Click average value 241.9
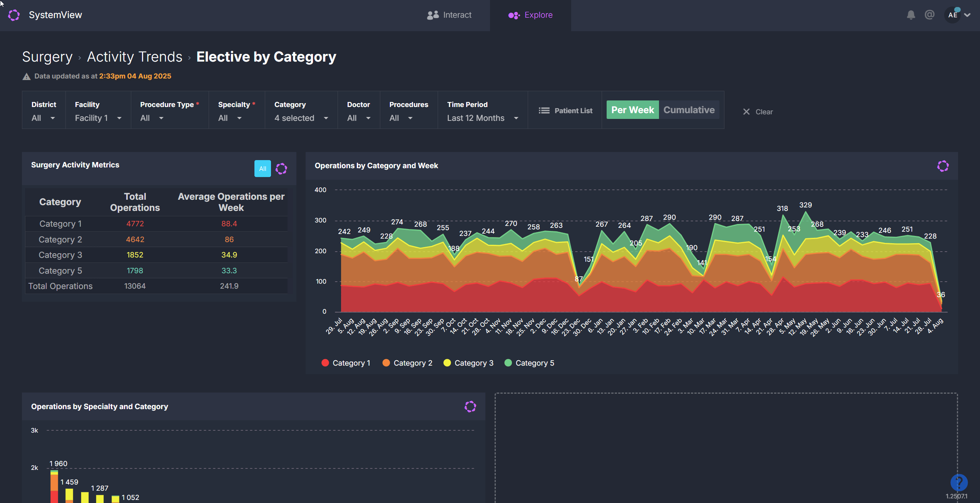The width and height of the screenshot is (980, 503). point(229,286)
